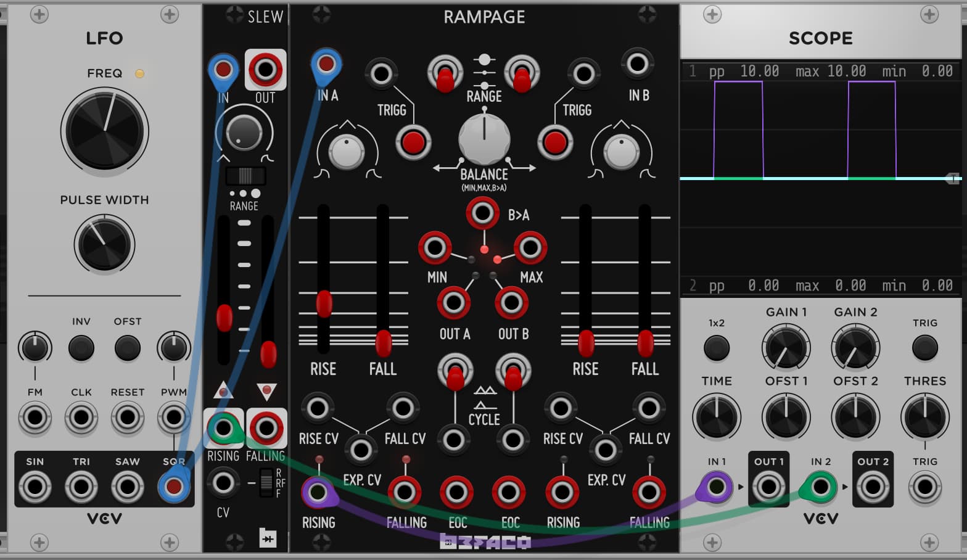Click the Rampage BALANCE knob
This screenshot has width=967, height=560.
[484, 138]
